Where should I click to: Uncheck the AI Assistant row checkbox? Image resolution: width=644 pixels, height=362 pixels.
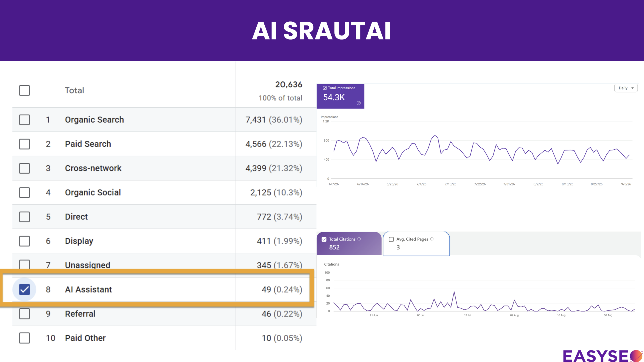tap(24, 289)
